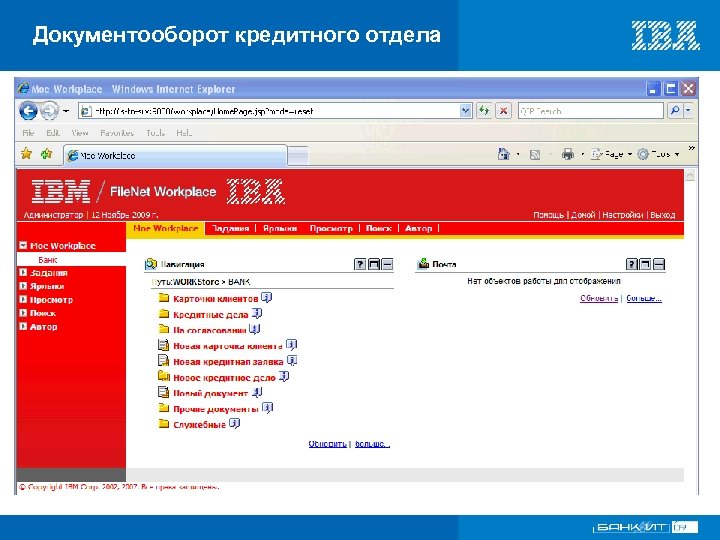Switch to the Просмотр tab
This screenshot has width=720, height=540.
click(331, 228)
